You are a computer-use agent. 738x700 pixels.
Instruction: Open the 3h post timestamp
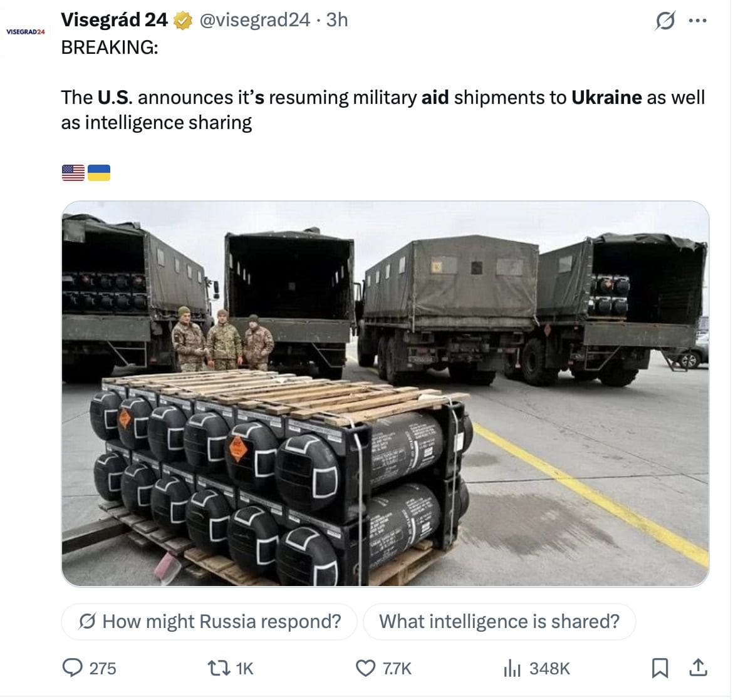click(x=337, y=20)
